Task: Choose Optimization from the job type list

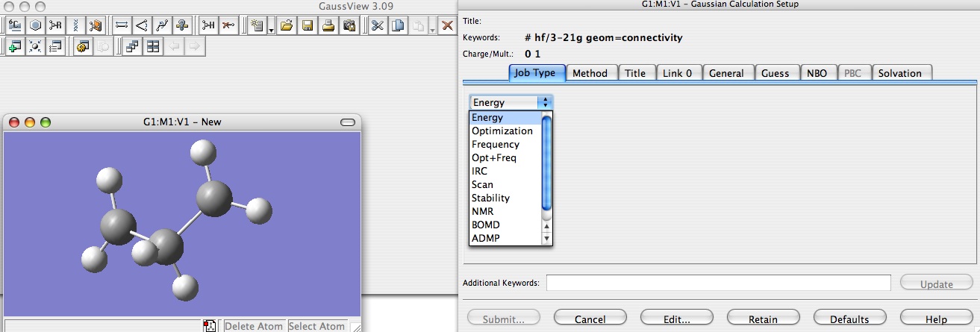Action: 505,131
